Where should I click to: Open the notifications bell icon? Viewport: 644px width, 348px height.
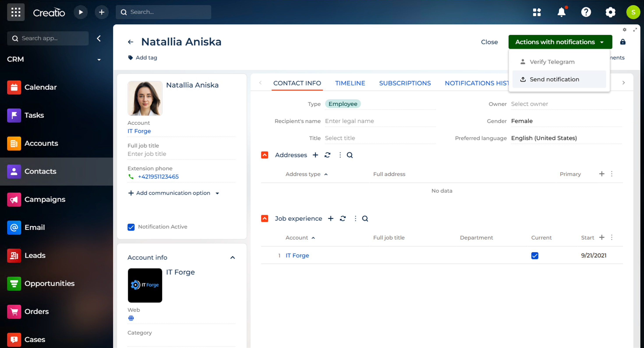coord(561,12)
